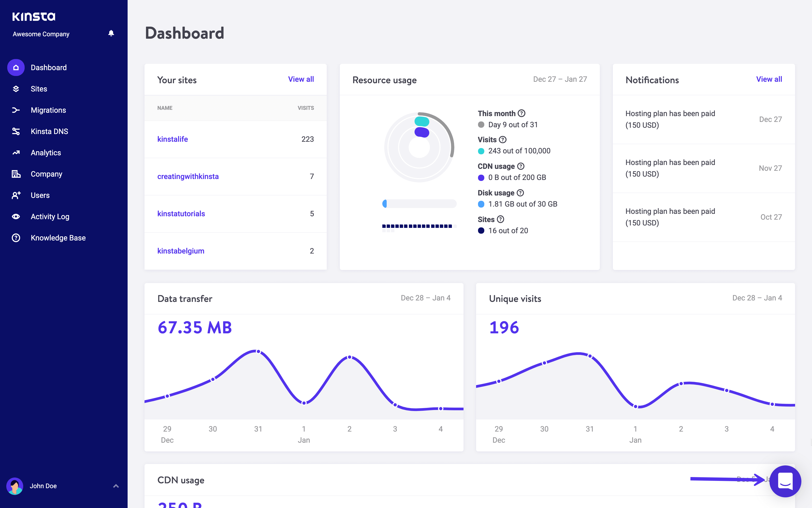Open the Activity Log page
Viewport: 812px width, 508px height.
coord(50,216)
